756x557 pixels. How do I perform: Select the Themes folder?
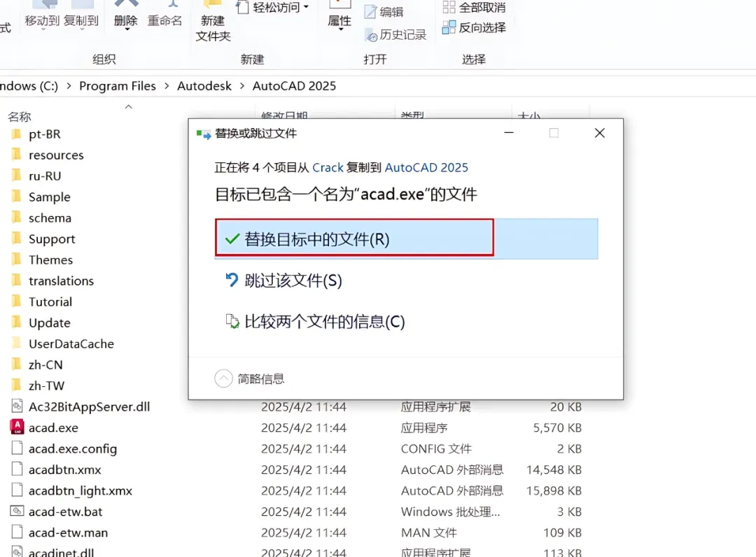point(50,260)
